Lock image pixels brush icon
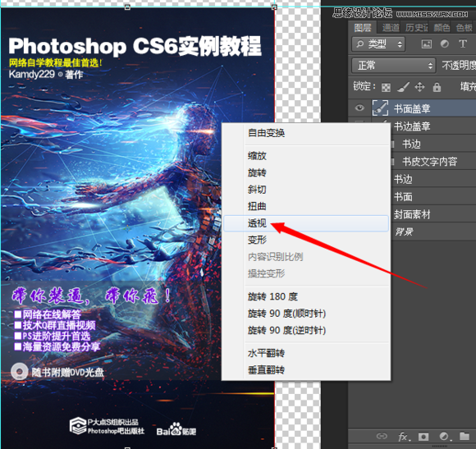 [403, 87]
